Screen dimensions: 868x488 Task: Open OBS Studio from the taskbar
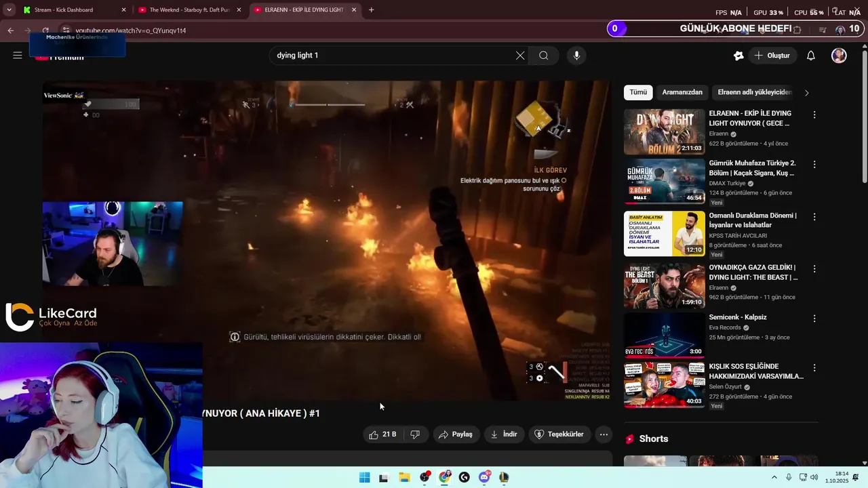coord(425,477)
